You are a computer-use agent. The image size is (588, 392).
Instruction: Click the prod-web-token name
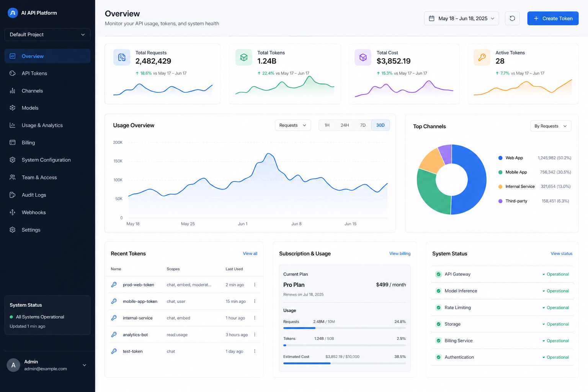coord(138,285)
